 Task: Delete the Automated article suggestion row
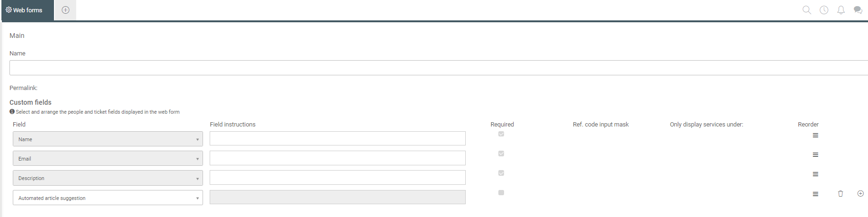click(841, 193)
